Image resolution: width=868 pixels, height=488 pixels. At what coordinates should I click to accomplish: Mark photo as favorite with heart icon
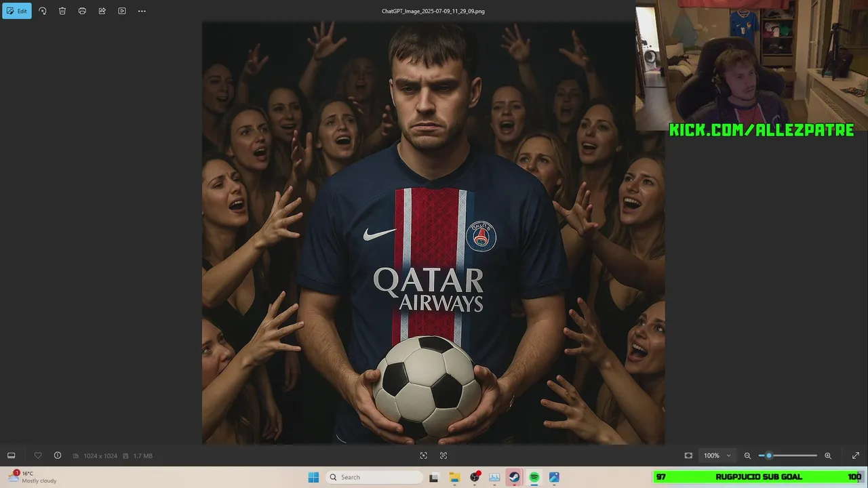[38, 455]
